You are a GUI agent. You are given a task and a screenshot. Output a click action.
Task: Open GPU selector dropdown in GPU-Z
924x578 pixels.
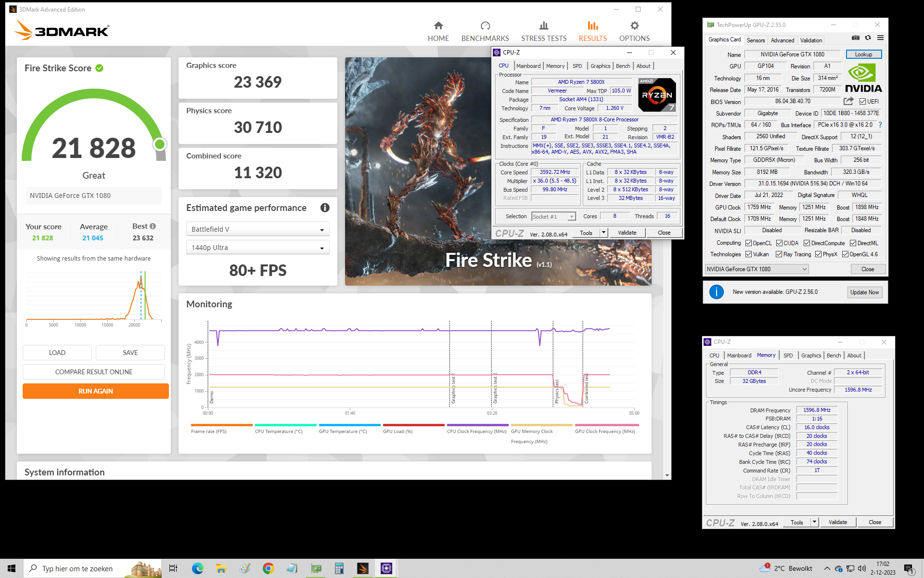pyautogui.click(x=757, y=269)
